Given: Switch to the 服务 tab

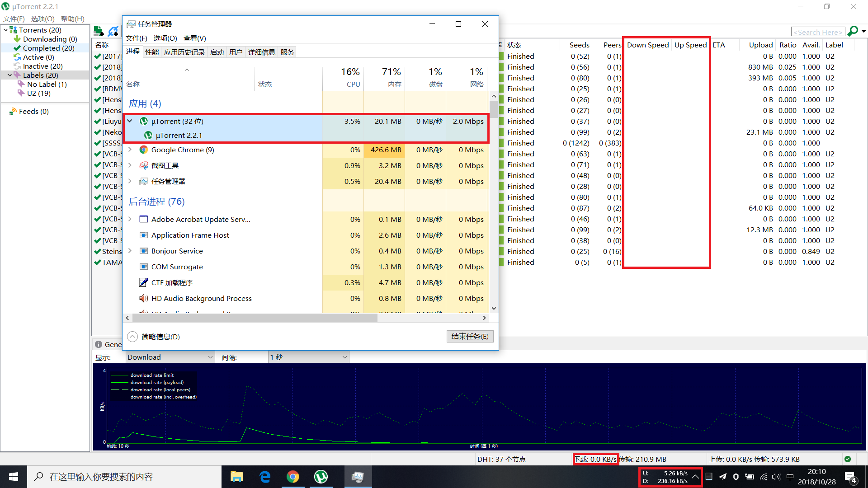Looking at the screenshot, I should (288, 52).
